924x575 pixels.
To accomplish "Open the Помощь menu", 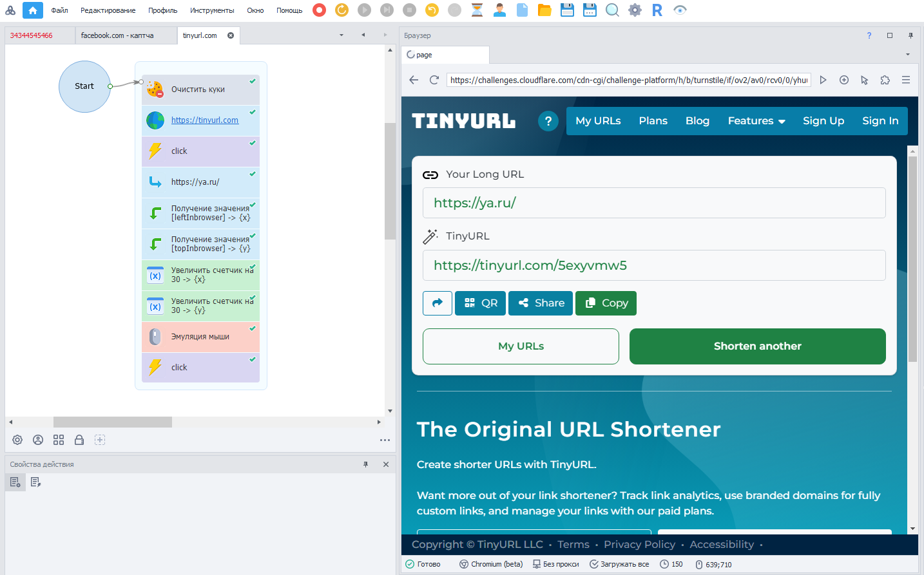I will [x=289, y=10].
